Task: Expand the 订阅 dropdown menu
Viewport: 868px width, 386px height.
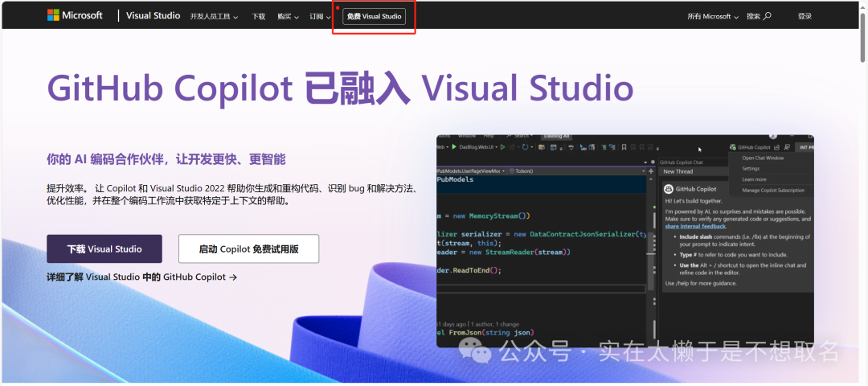Action: (x=320, y=17)
